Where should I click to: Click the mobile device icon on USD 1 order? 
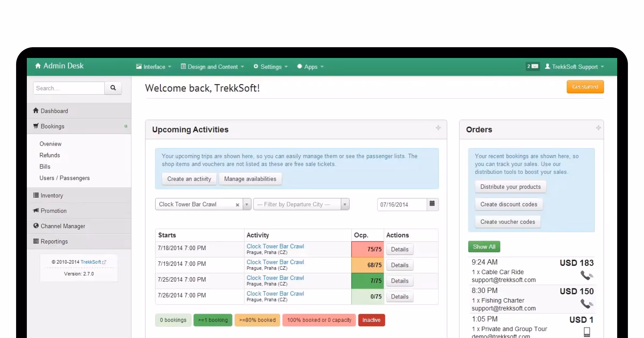pyautogui.click(x=587, y=332)
